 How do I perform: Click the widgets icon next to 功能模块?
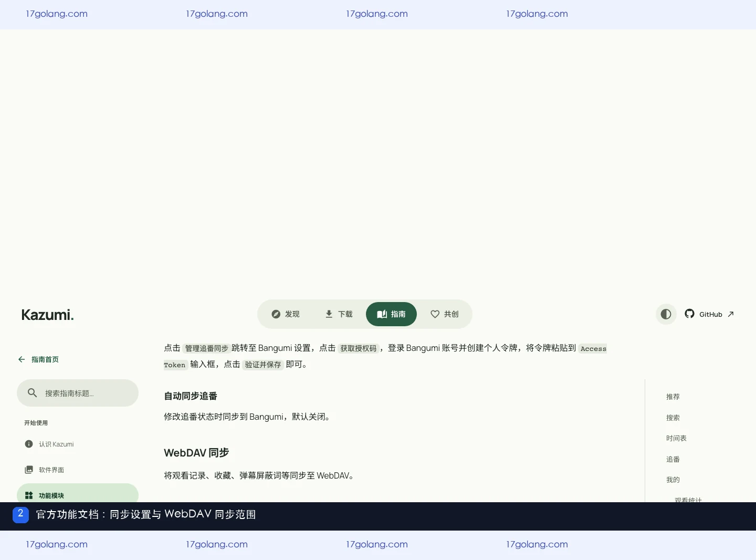(29, 495)
